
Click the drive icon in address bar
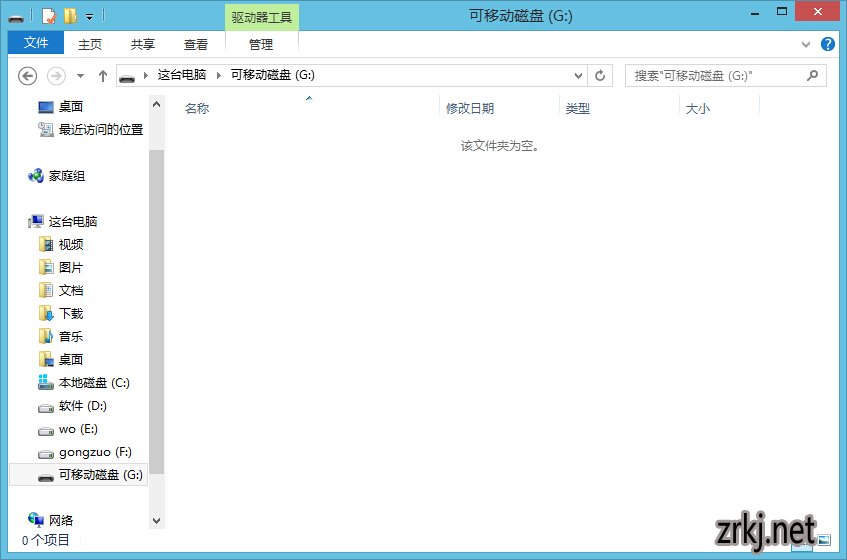[127, 78]
